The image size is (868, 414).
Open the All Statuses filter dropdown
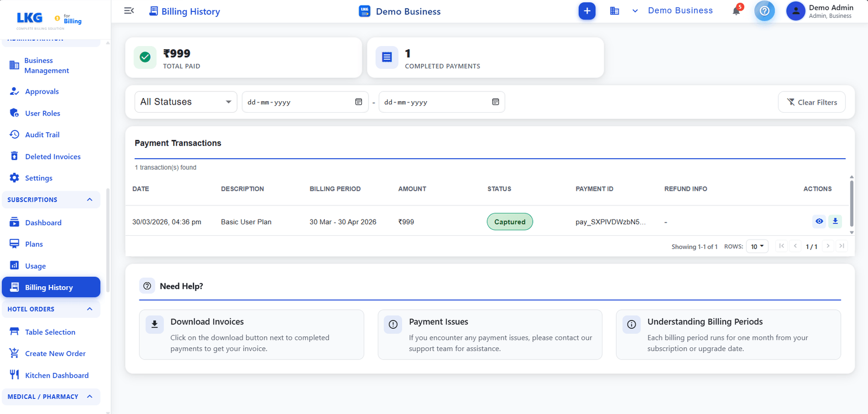[186, 102]
